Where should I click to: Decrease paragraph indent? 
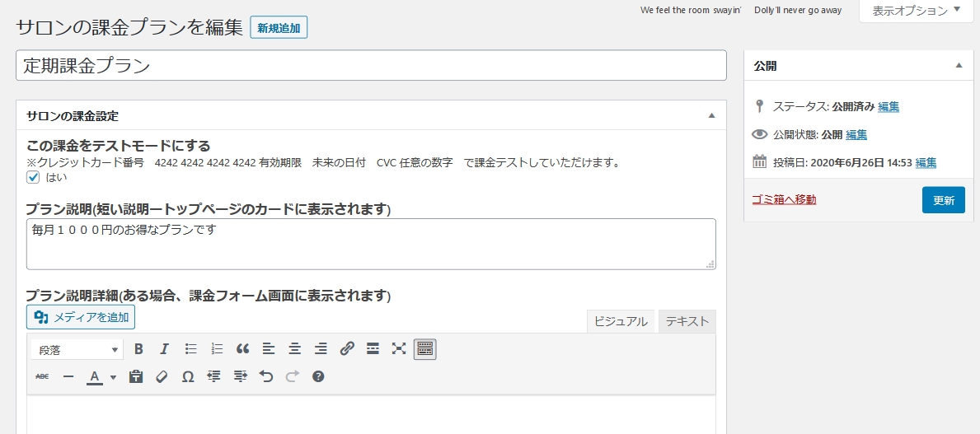(213, 376)
